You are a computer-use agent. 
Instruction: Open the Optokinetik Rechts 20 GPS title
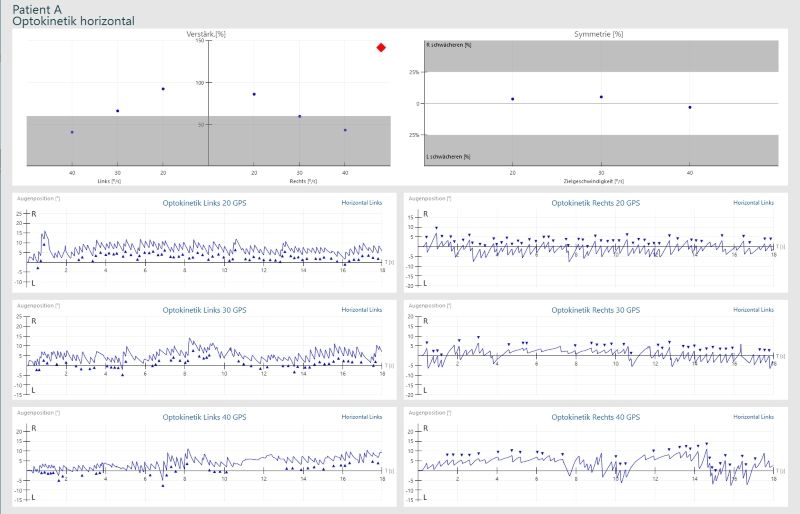pyautogui.click(x=595, y=203)
